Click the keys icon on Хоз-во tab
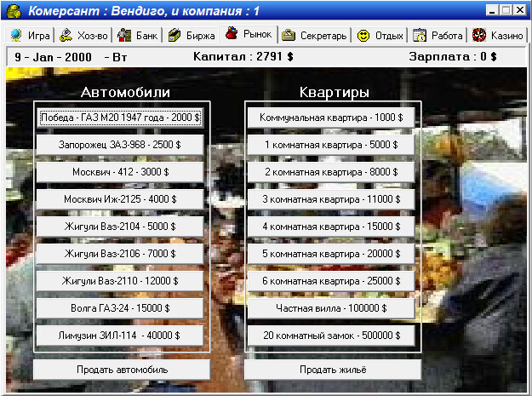 pyautogui.click(x=66, y=35)
